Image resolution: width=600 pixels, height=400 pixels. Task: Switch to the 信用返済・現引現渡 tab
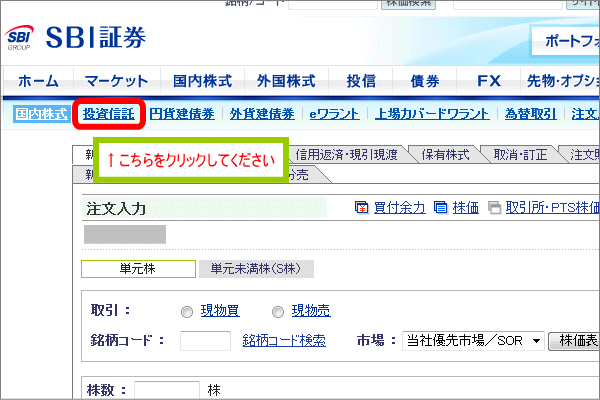click(346, 155)
